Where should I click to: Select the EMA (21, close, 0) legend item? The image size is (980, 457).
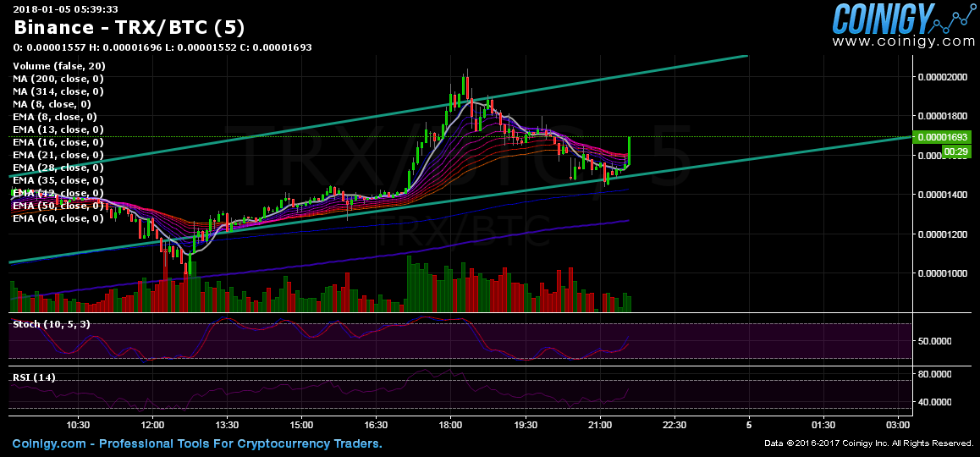pos(58,155)
